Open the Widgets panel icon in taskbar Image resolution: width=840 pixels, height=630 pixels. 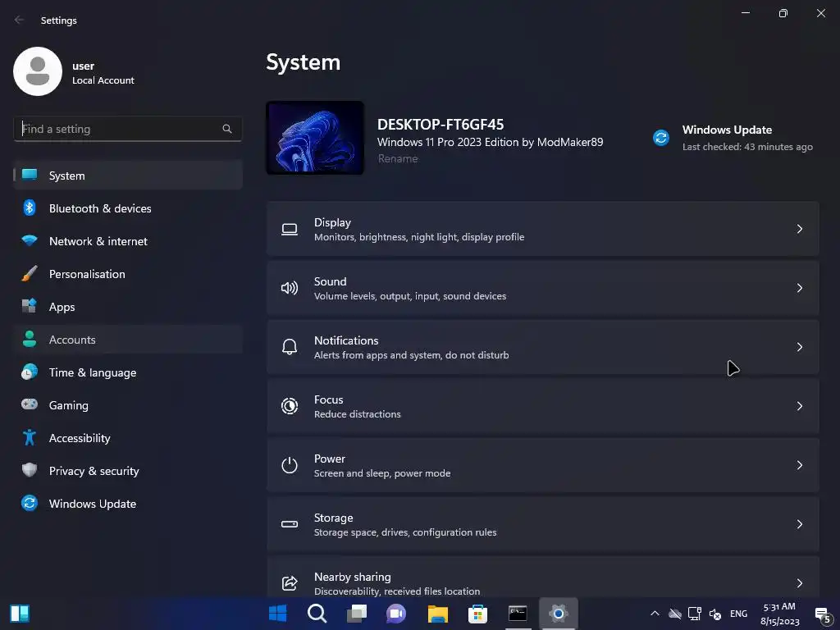point(20,614)
